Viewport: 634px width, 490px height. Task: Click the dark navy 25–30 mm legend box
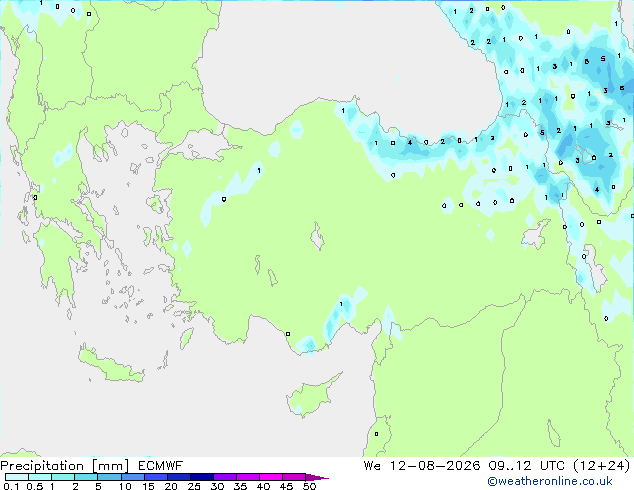(x=202, y=477)
